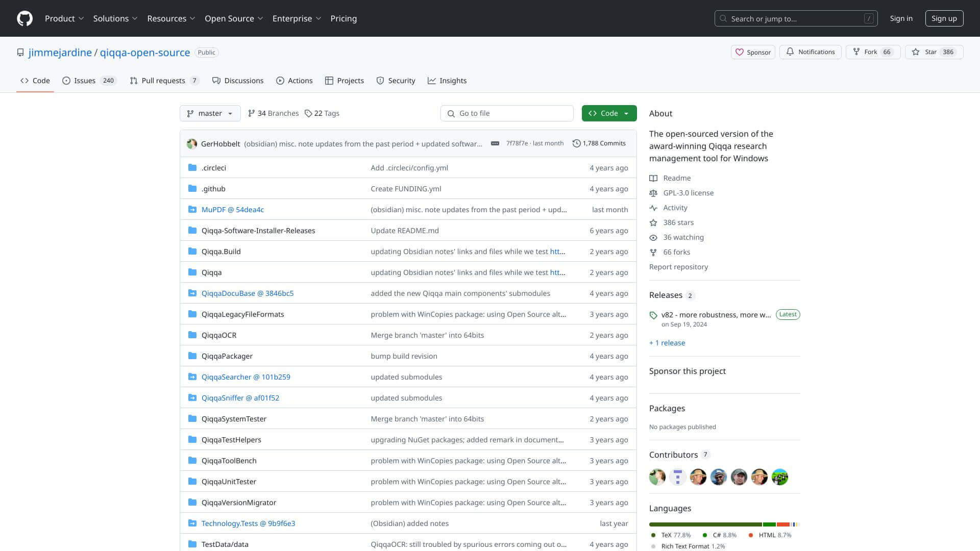The height and width of the screenshot is (551, 980).
Task: Click the Star icon button
Action: tap(916, 52)
